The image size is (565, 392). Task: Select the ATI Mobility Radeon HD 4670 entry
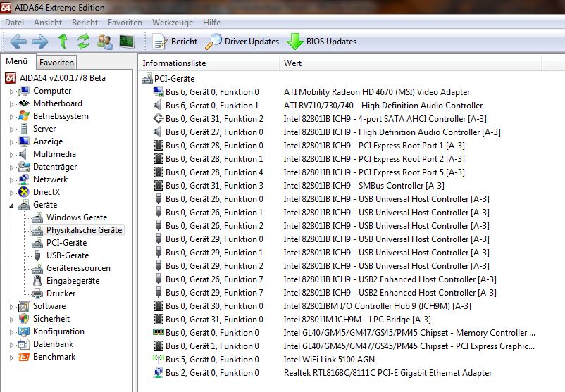pyautogui.click(x=376, y=91)
